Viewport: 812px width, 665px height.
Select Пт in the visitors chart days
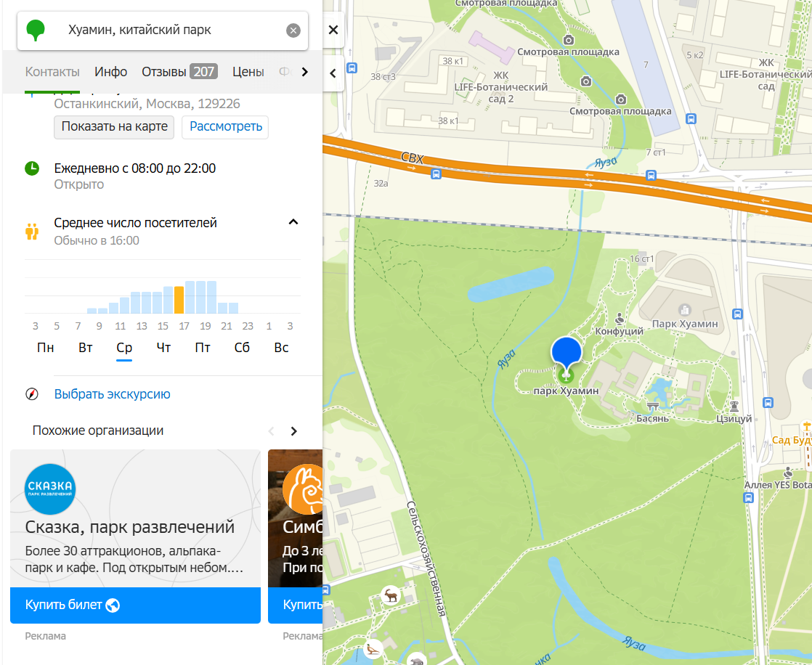tap(203, 348)
